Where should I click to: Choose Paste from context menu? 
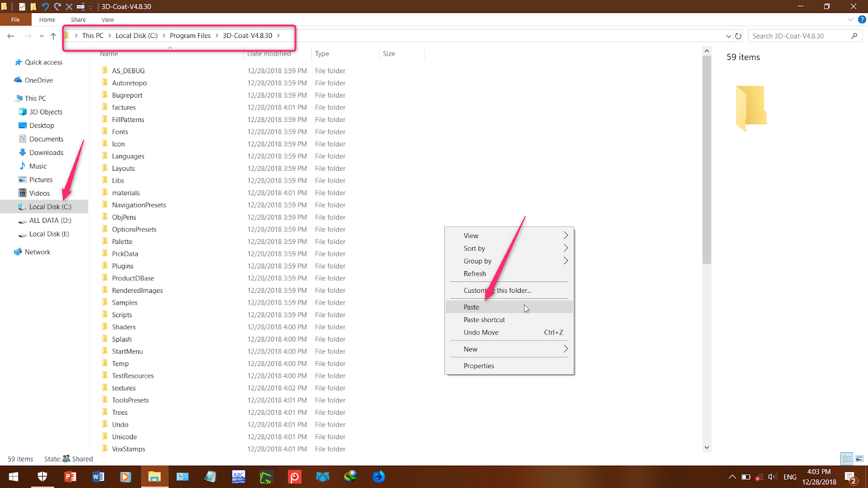click(509, 307)
